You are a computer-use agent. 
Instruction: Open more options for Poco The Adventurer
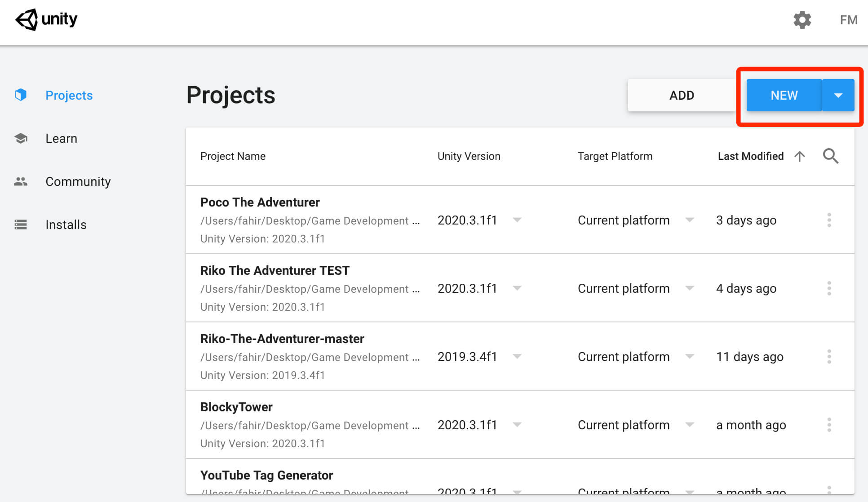(829, 220)
